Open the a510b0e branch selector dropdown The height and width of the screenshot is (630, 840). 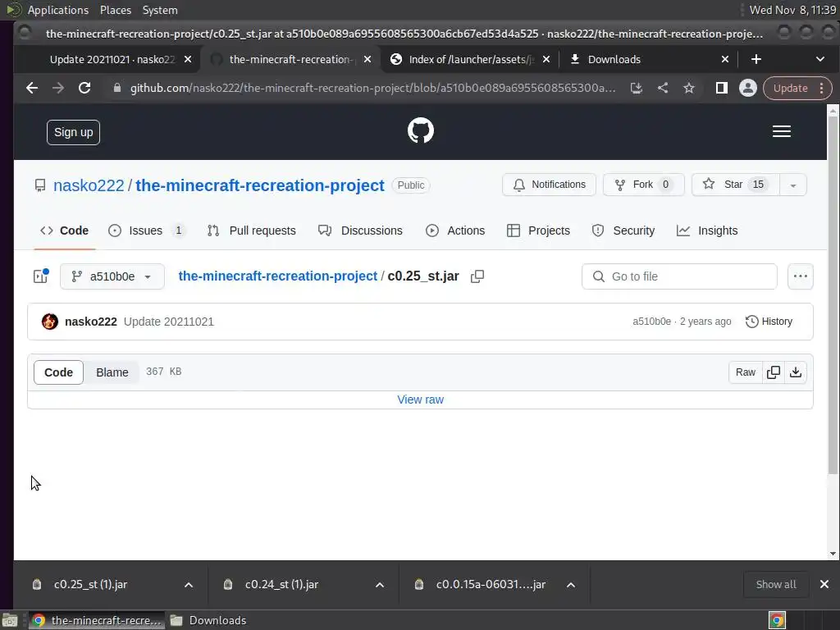(x=112, y=276)
